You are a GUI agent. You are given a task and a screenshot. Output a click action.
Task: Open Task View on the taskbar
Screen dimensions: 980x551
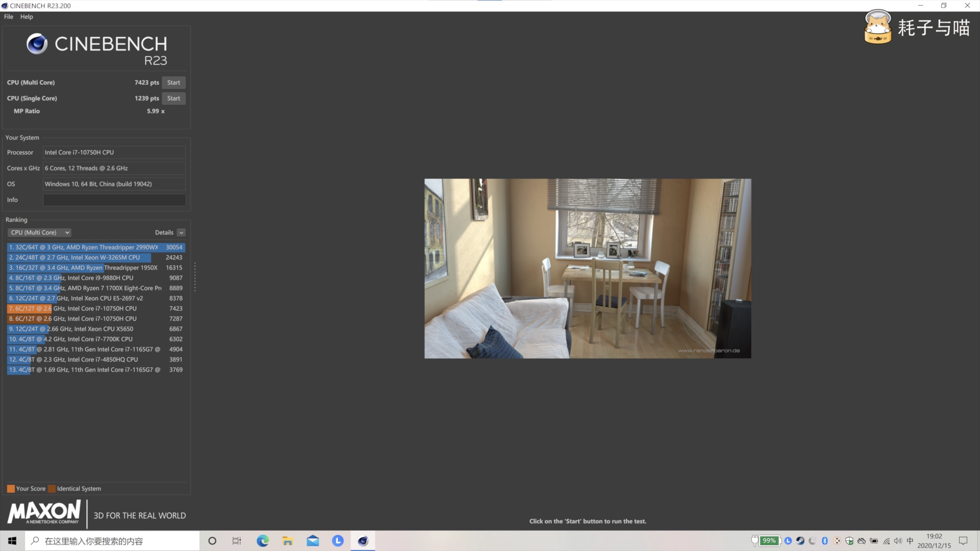coord(237,541)
